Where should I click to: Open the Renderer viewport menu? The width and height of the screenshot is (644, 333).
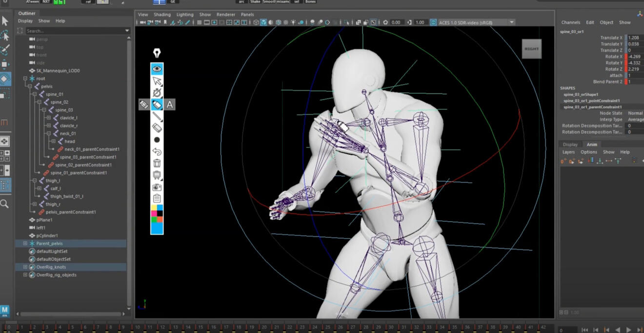225,15
